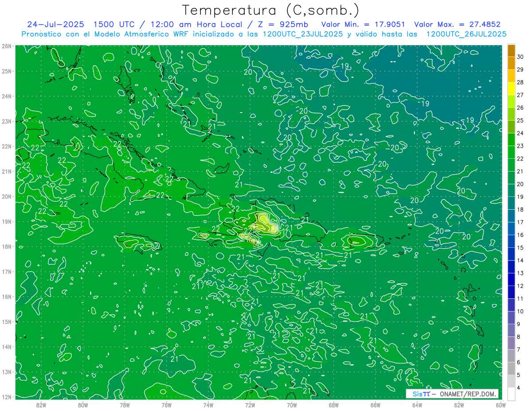
Task: Click the 'Valor Min. = 17.9051' value
Action: (x=363, y=24)
